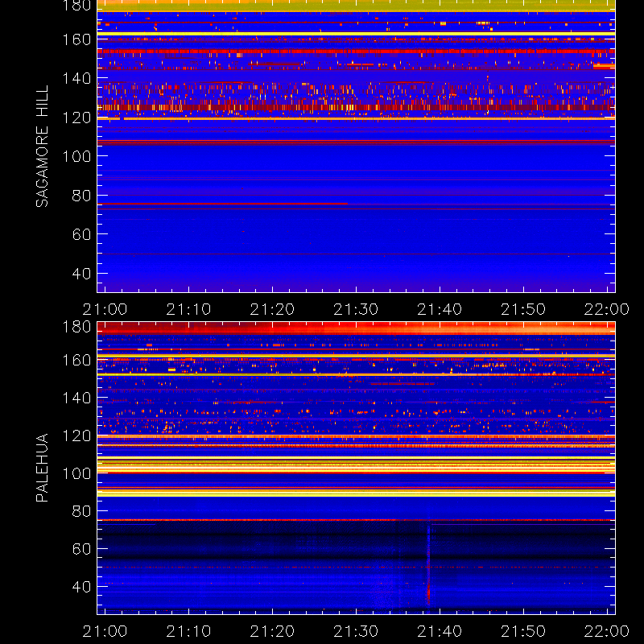Click 21:40 under the Palehua plot

(x=440, y=631)
